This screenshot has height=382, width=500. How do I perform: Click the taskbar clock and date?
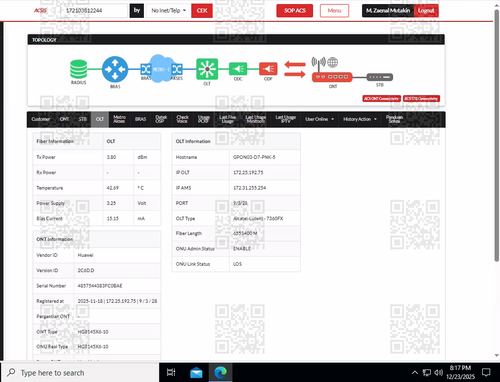pos(460,372)
